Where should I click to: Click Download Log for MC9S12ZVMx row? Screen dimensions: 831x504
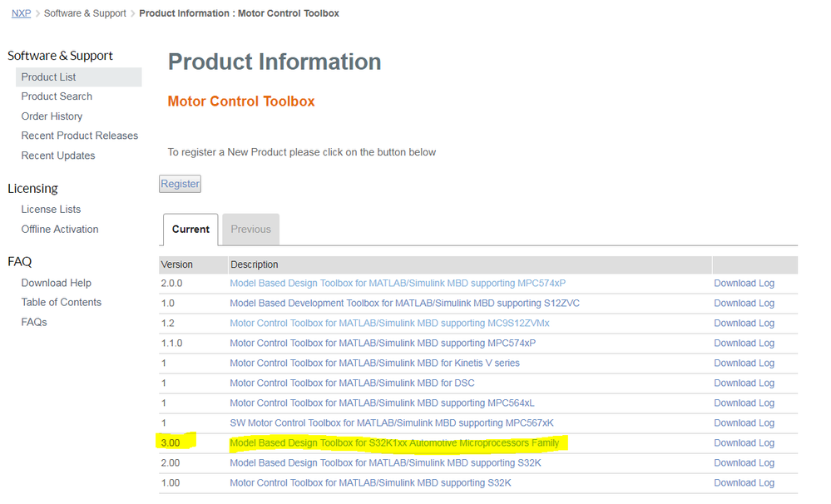click(744, 323)
